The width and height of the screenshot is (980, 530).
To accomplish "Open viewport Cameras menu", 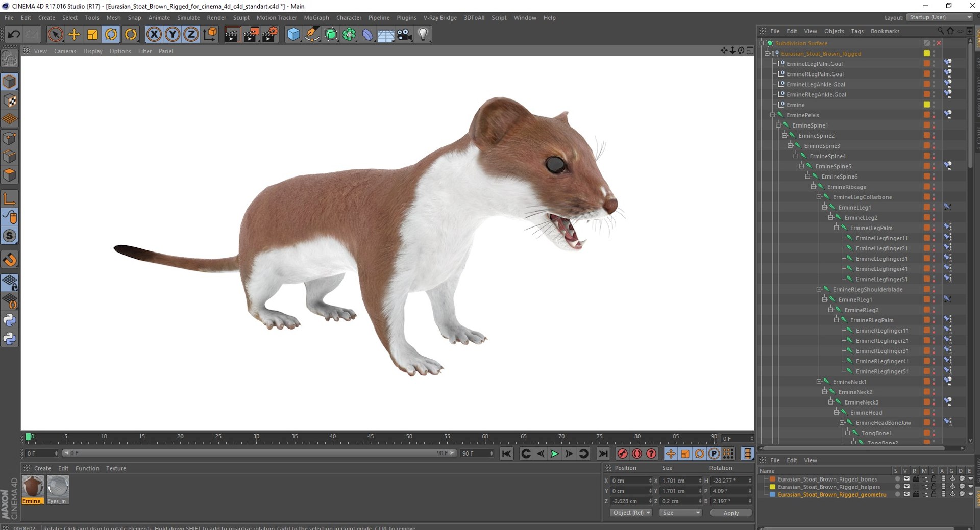I will pos(65,51).
